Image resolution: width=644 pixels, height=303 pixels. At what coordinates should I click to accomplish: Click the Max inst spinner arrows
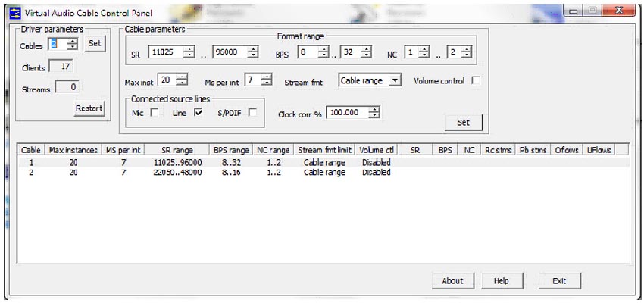click(x=182, y=80)
